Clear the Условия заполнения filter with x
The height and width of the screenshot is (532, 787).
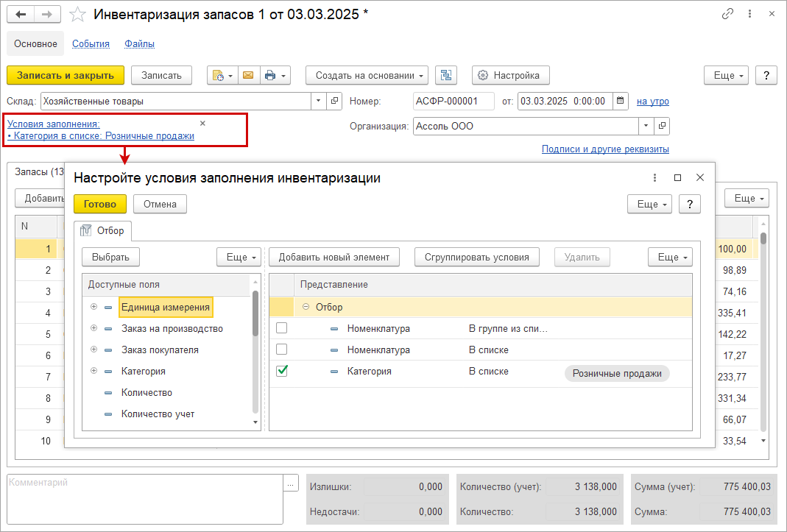pyautogui.click(x=202, y=123)
